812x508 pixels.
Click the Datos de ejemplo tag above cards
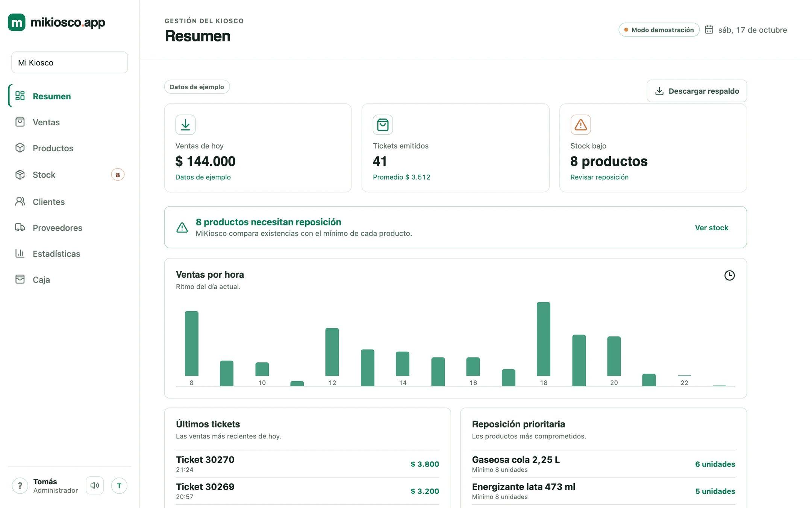pos(197,87)
